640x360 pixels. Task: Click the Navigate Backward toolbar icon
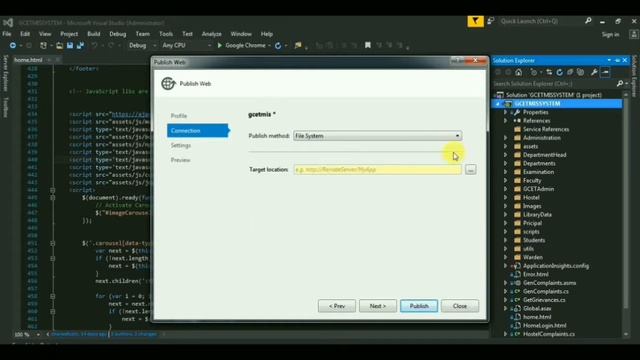pos(13,46)
